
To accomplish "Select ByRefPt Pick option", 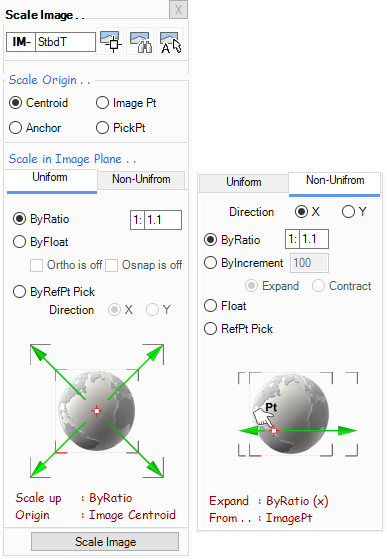I will pos(54,292).
